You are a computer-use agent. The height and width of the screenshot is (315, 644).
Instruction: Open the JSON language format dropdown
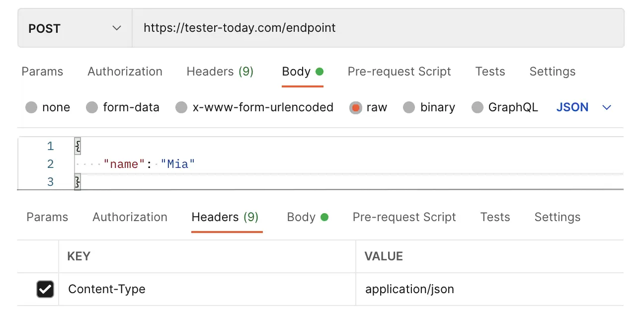[x=572, y=107]
